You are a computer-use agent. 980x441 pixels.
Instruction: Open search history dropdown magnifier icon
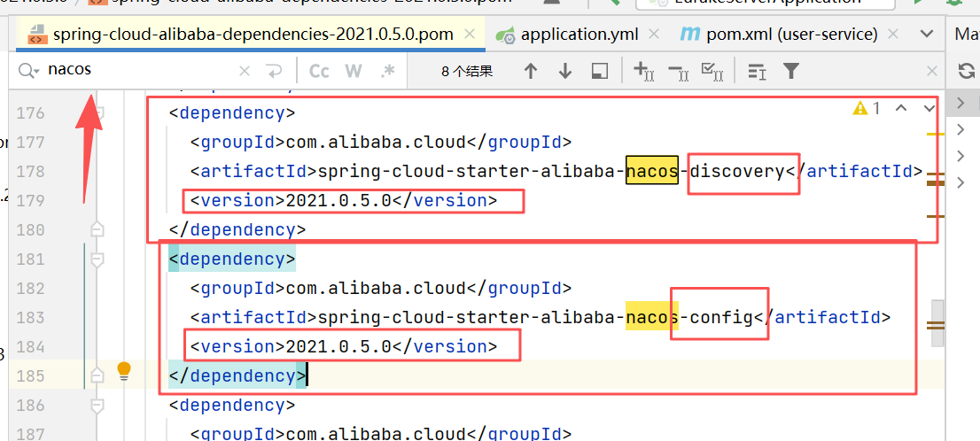click(x=28, y=71)
